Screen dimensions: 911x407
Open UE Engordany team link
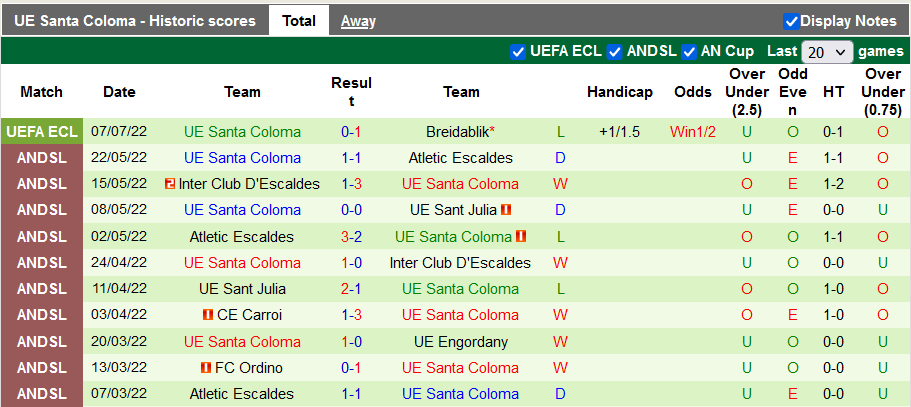pyautogui.click(x=460, y=341)
